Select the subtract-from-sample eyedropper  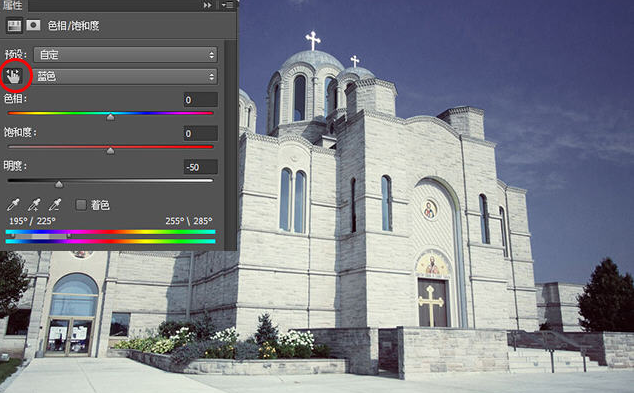click(x=55, y=205)
